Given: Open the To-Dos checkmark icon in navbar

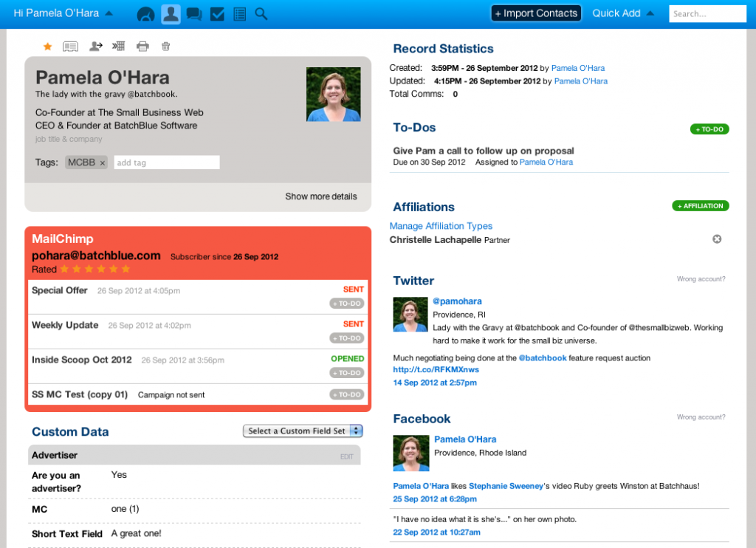Looking at the screenshot, I should [217, 14].
